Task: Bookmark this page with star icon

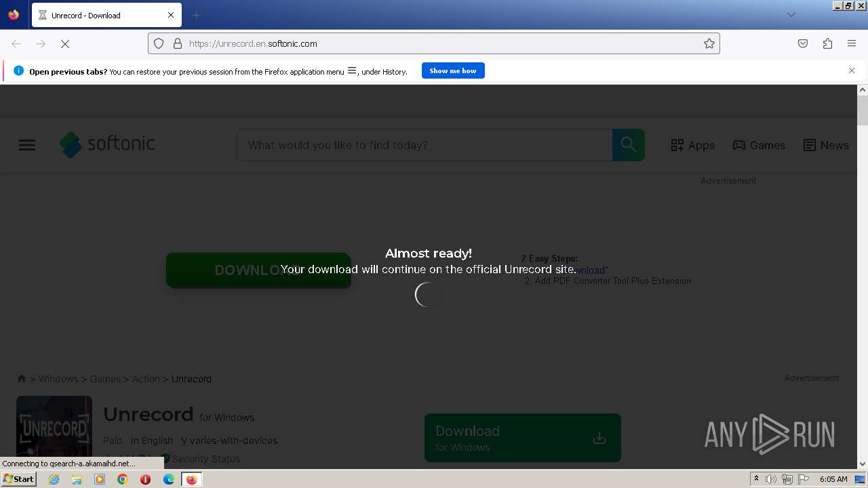Action: [x=709, y=43]
